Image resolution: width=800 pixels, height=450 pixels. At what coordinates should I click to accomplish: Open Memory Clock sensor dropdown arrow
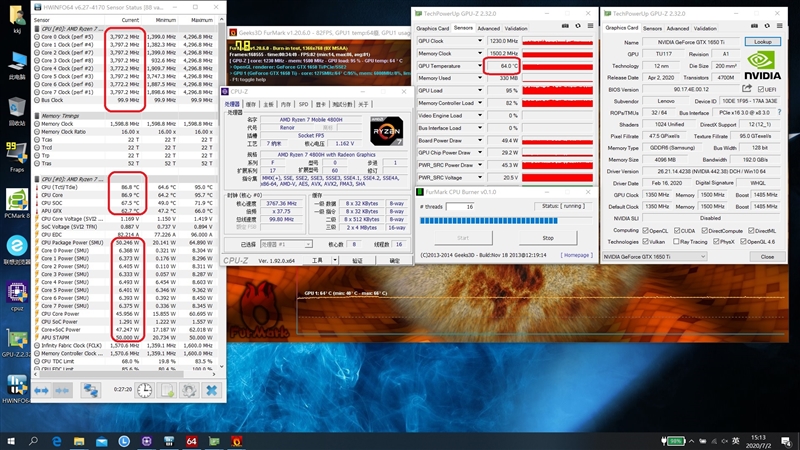coord(480,53)
